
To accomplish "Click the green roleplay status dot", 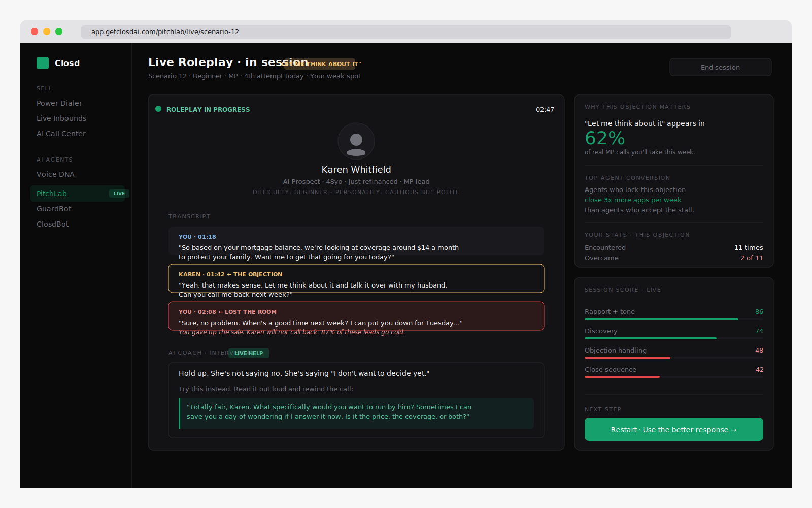I will coord(158,109).
